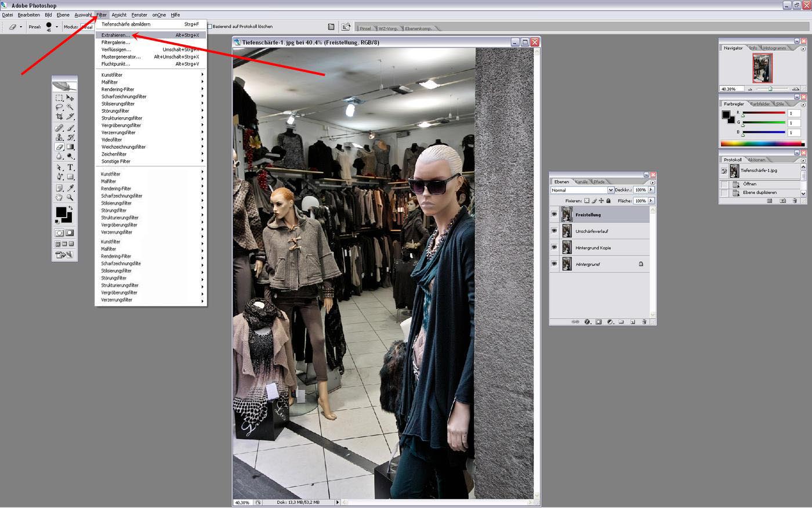Select the Clone Stamp tool
Image resolution: width=812 pixels, height=508 pixels.
(59, 137)
